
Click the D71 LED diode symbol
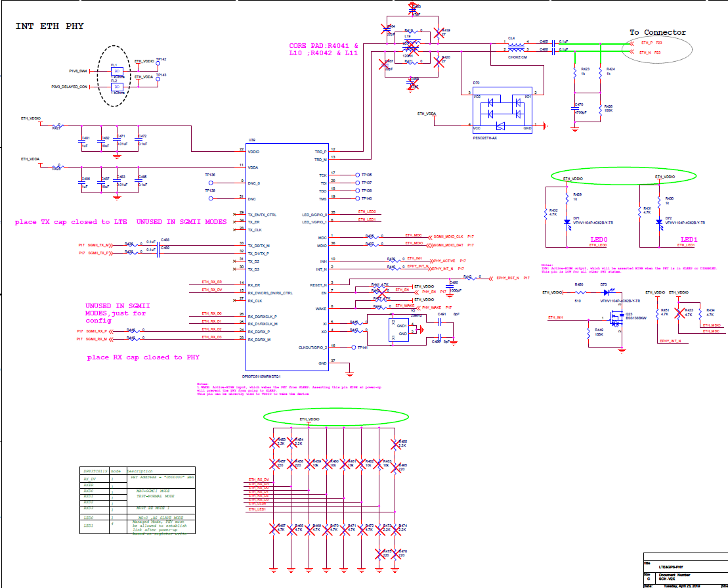[x=567, y=222]
